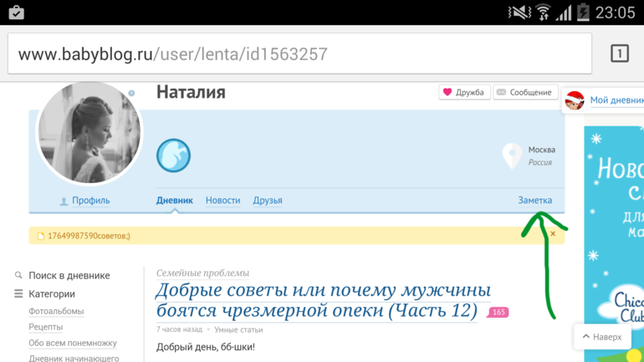Click the Дружба heart button

point(464,92)
